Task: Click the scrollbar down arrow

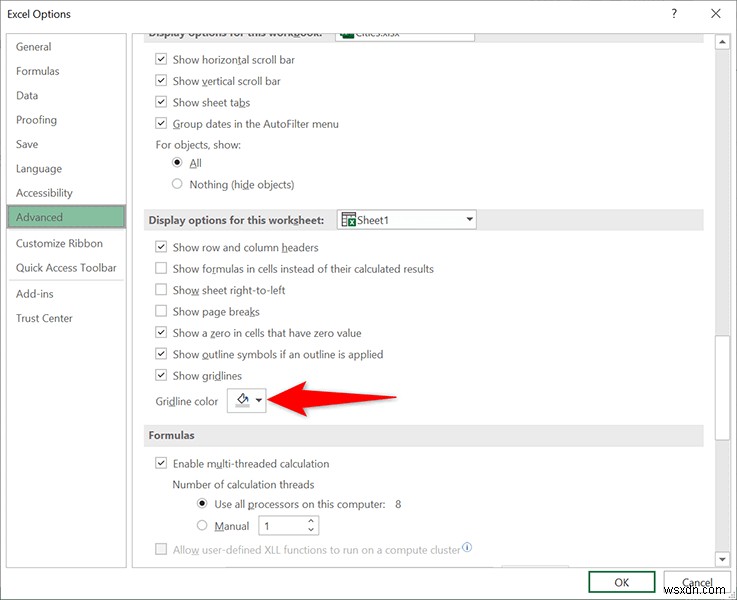Action: pyautogui.click(x=722, y=559)
